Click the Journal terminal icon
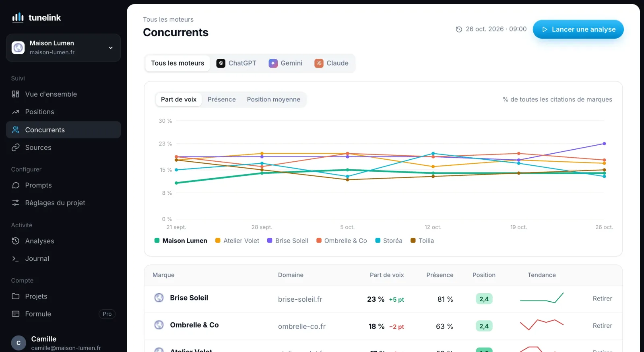Screen dimensions: 644x352 tap(16, 259)
